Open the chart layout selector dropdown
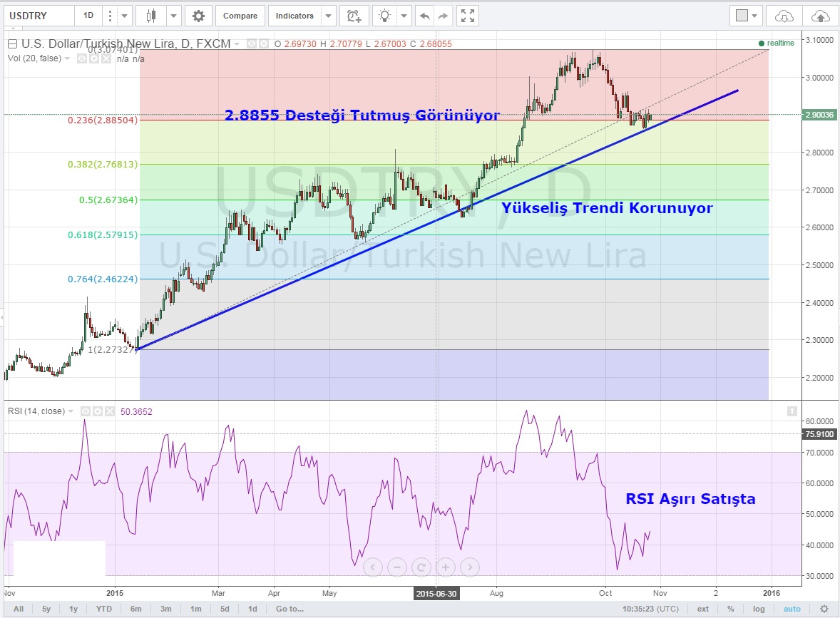Viewport: 840px width, 618px height. click(x=747, y=16)
